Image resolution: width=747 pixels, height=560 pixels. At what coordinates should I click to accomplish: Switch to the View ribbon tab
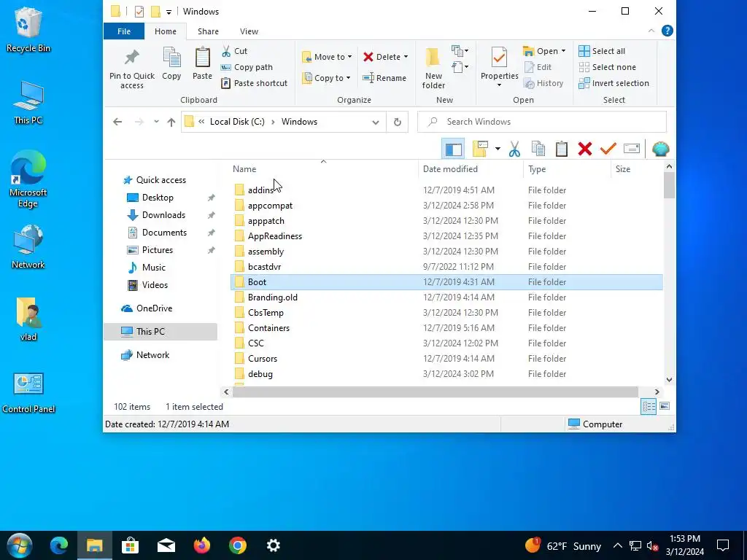click(x=249, y=31)
